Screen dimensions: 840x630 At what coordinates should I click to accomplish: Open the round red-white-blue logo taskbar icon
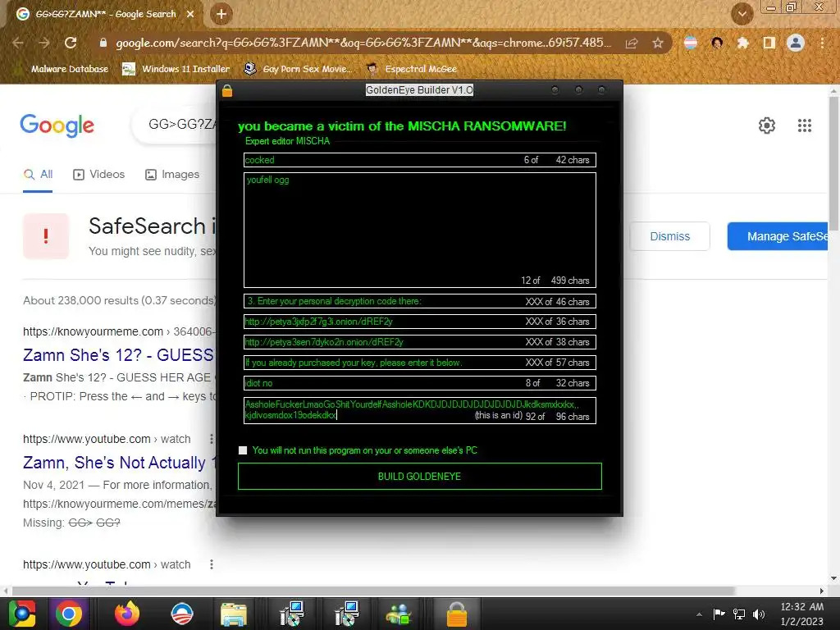click(x=182, y=614)
